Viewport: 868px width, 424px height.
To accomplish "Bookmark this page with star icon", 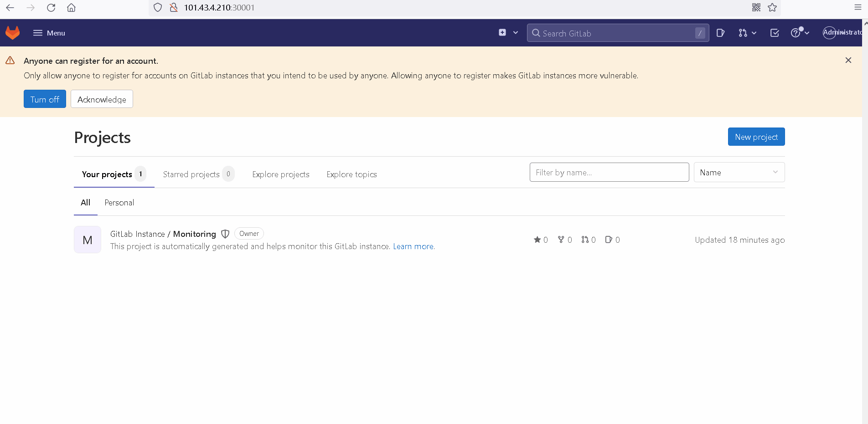I will [772, 7].
